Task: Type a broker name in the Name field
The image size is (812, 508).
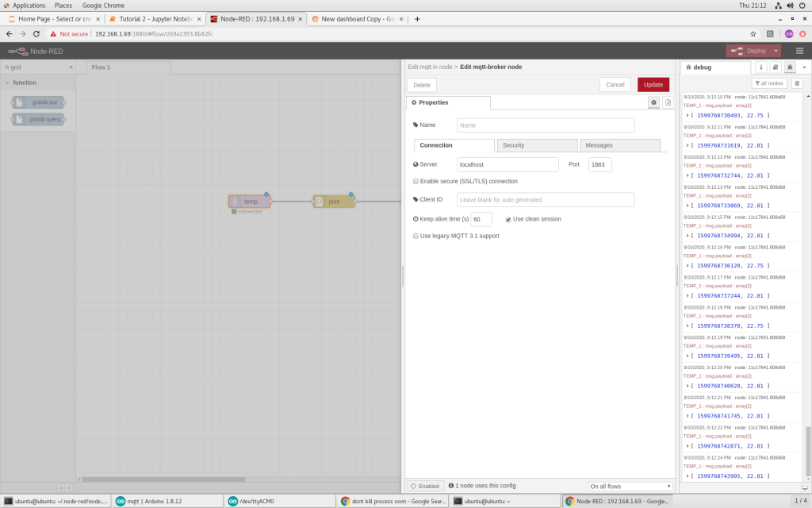Action: (x=545, y=125)
